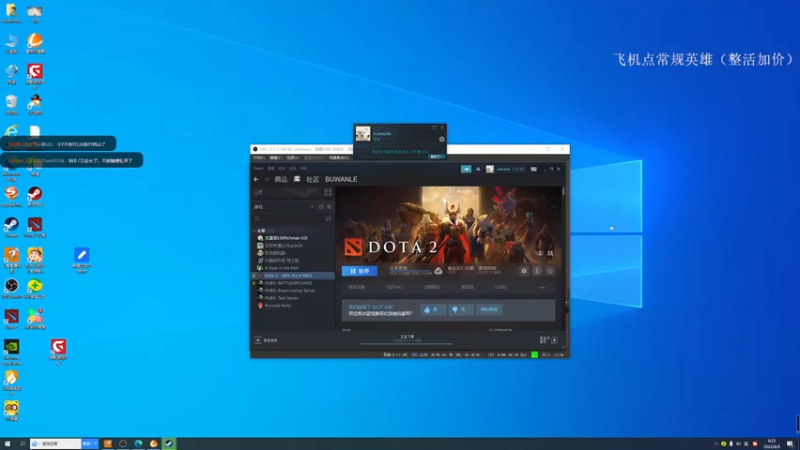Click the thumbs-down not recommend button
This screenshot has height=450, width=800.
(460, 310)
